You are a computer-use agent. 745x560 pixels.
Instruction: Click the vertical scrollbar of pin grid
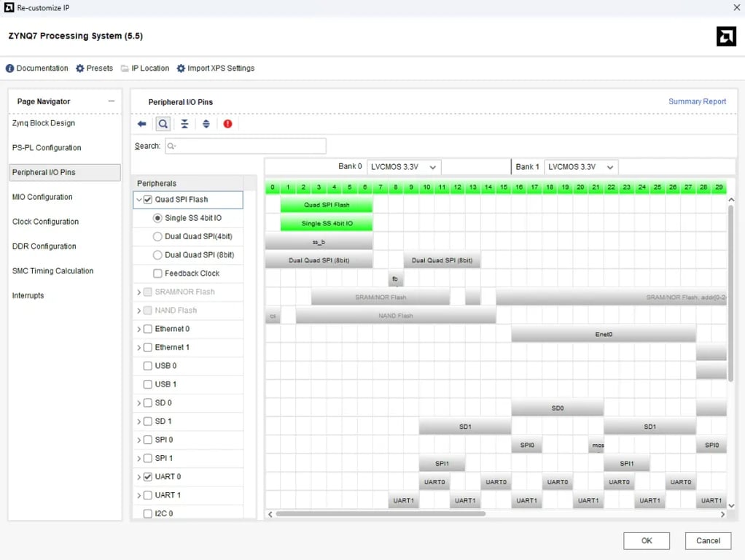click(x=731, y=293)
